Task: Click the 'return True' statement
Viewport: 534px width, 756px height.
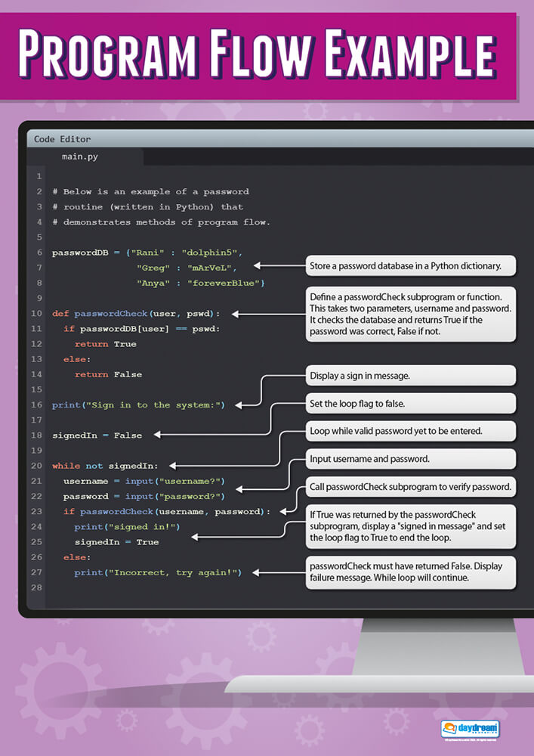Action: point(105,344)
